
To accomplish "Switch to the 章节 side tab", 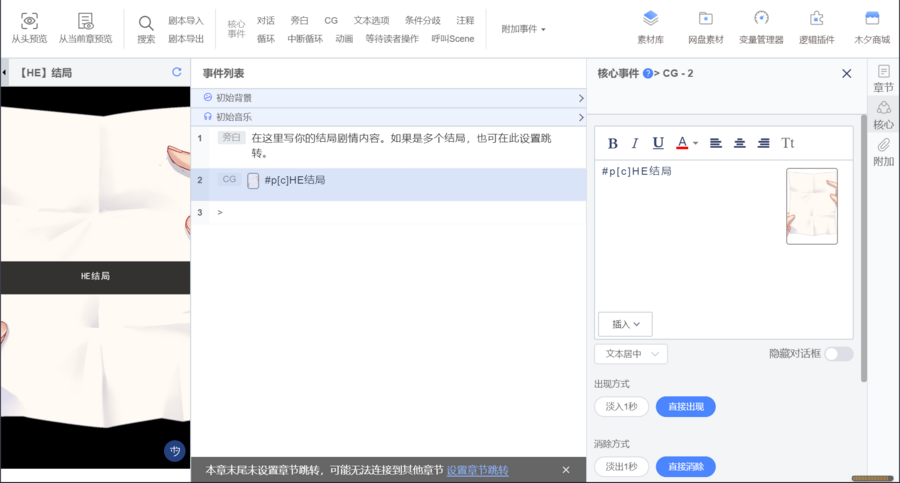I will click(x=883, y=78).
